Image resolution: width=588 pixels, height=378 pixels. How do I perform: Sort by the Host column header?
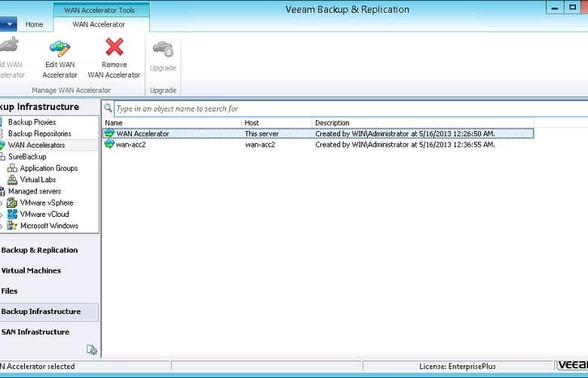click(277, 123)
